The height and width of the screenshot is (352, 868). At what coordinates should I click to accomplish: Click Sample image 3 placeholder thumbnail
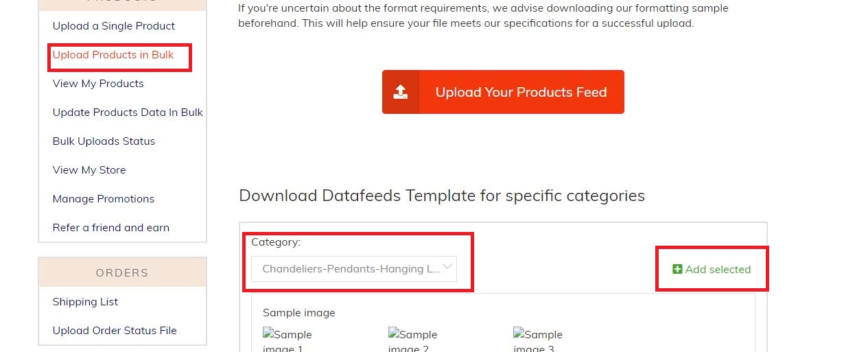(538, 340)
